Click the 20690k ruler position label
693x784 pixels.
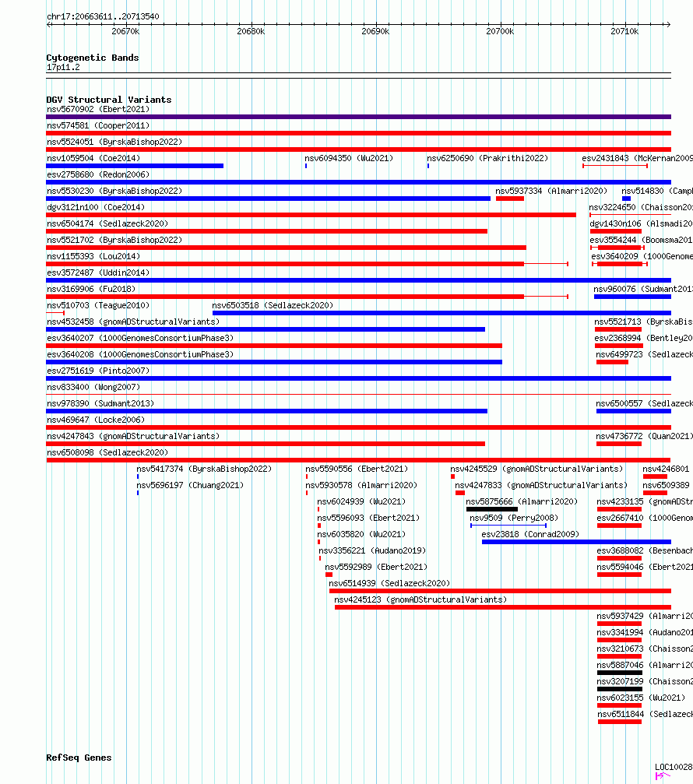click(x=375, y=31)
